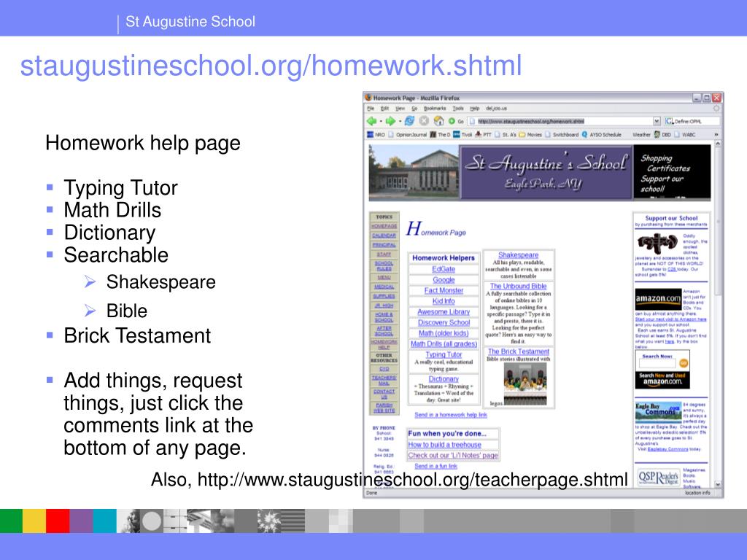This screenshot has height=560, width=747.
Task: Open the Tivoli bookmark
Action: (462, 135)
